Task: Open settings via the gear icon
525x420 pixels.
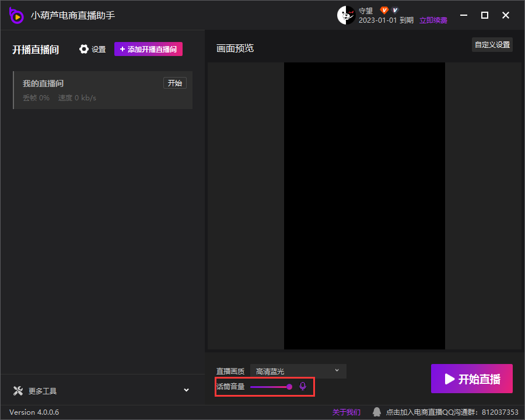Action: coord(84,50)
